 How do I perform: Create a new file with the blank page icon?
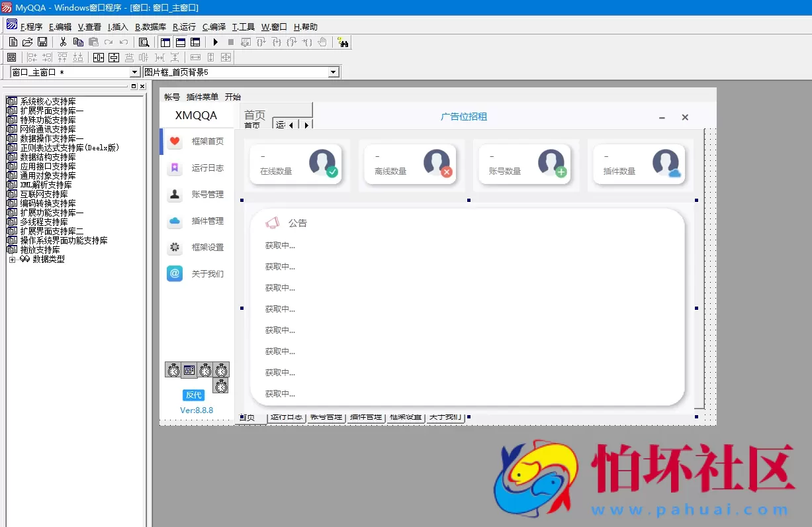coord(13,42)
